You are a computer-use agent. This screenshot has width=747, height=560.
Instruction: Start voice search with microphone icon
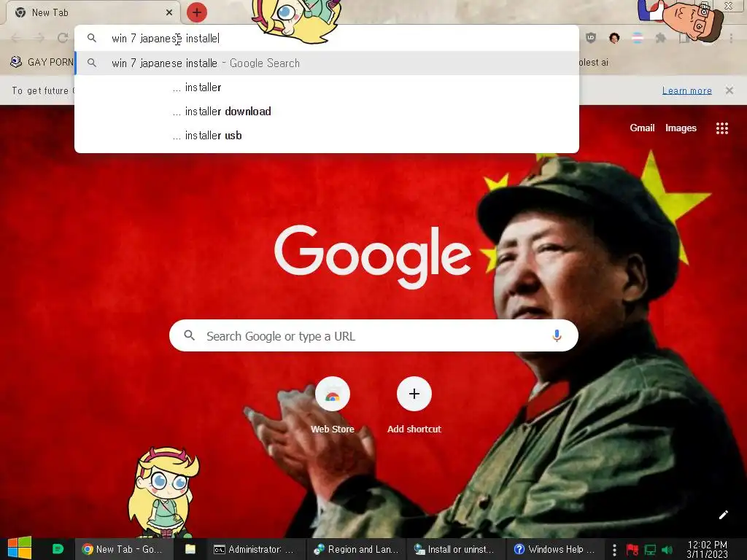(x=557, y=335)
